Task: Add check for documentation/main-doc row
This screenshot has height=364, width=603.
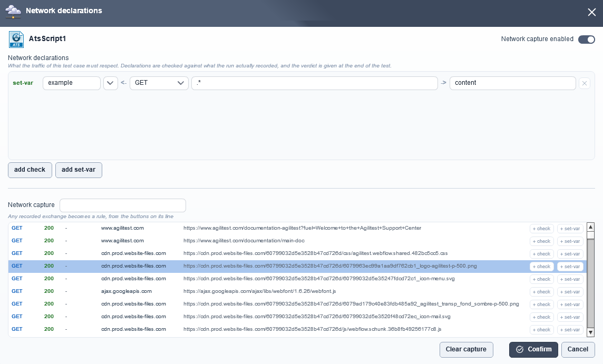Action: click(x=541, y=241)
